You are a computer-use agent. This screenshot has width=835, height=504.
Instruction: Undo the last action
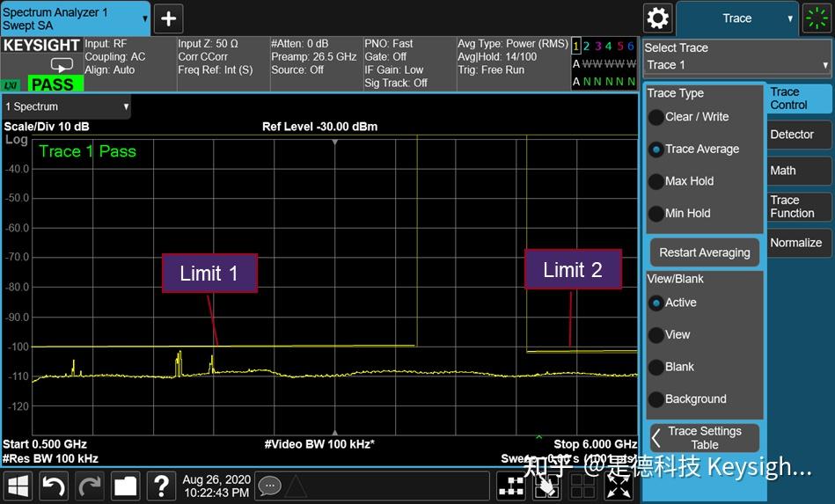tap(54, 486)
